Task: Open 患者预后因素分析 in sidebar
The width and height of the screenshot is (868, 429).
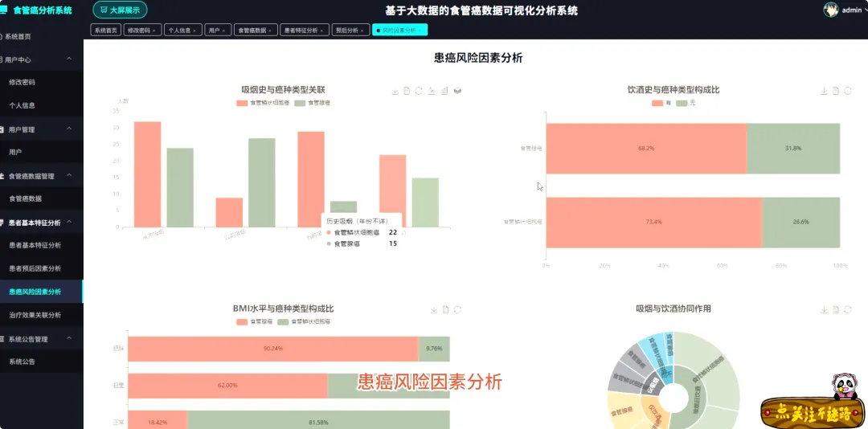Action: pyautogui.click(x=42, y=268)
